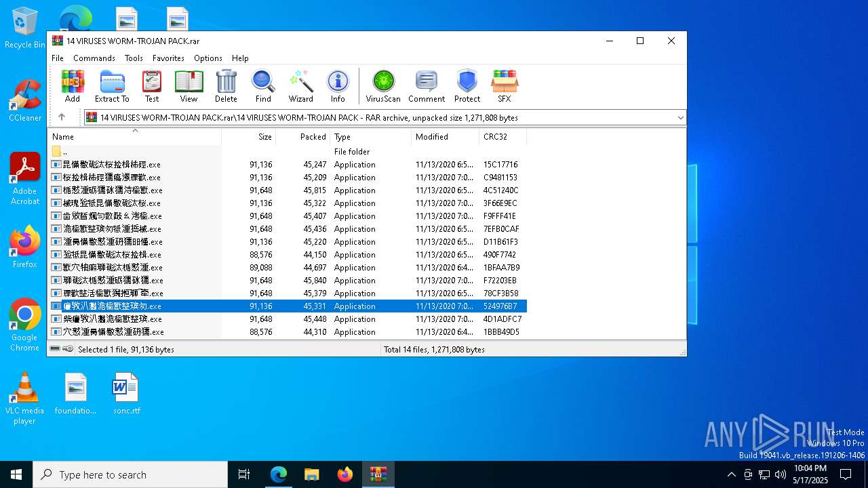868x488 pixels.
Task: Select file with CRC32 4D1ADFC7
Action: click(288, 319)
